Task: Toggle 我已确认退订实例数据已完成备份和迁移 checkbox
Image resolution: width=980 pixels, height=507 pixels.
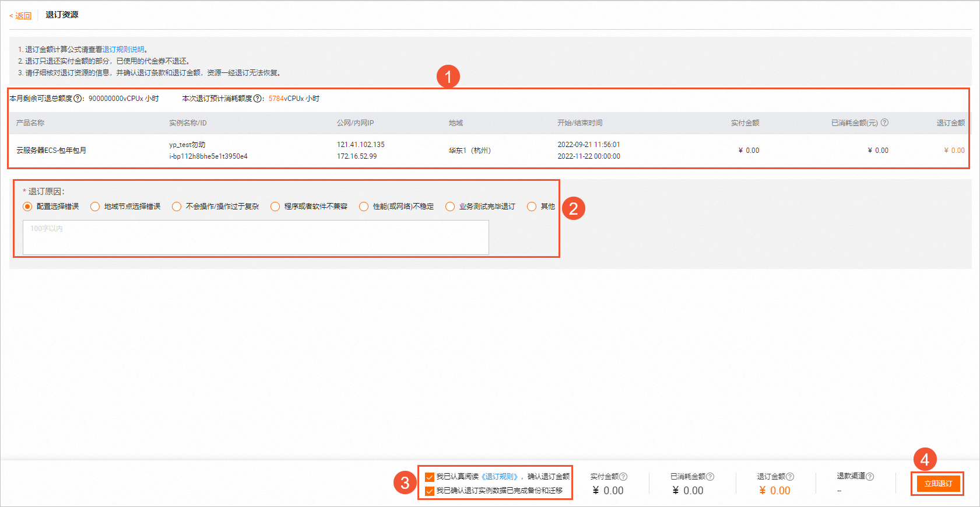Action: (x=430, y=491)
